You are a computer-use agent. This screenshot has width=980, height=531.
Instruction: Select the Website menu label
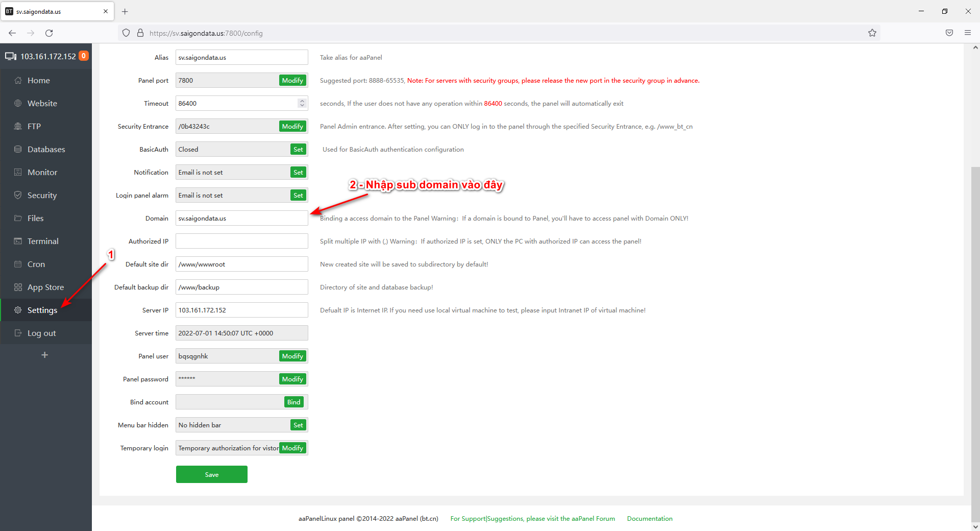click(x=42, y=103)
